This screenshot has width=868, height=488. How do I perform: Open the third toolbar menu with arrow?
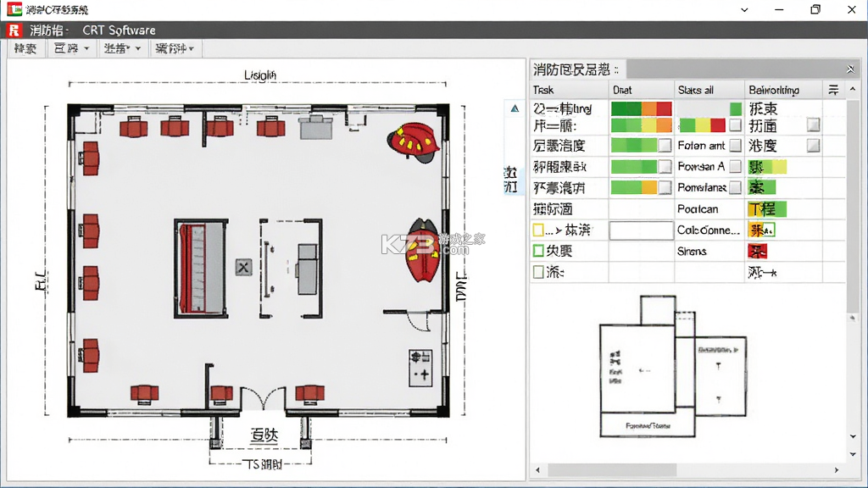(x=122, y=48)
